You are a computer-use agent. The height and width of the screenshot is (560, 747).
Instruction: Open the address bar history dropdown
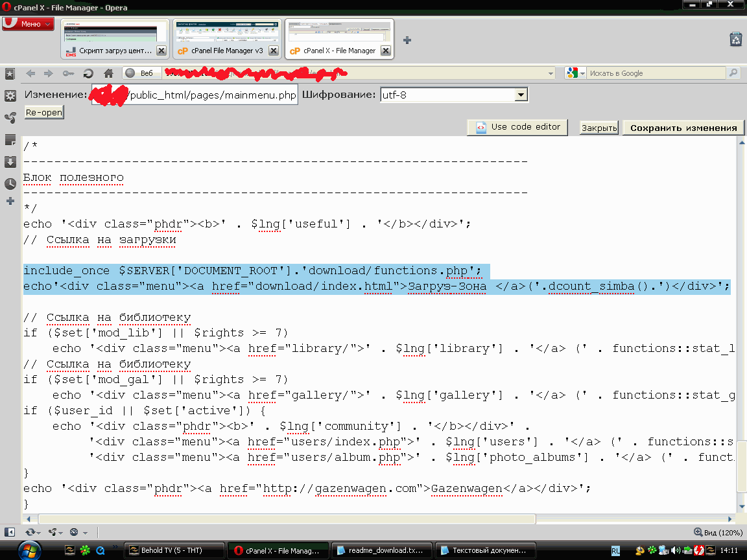pyautogui.click(x=550, y=73)
